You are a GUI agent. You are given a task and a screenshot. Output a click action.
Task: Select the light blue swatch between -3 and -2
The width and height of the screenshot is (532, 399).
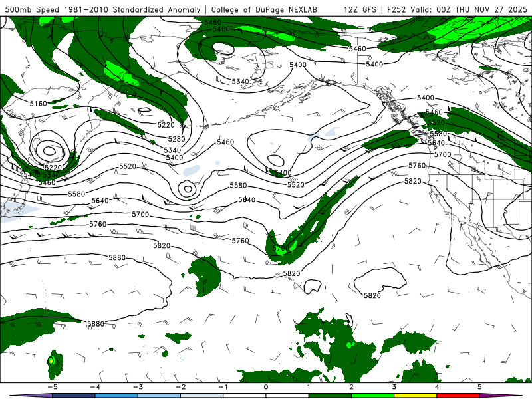coord(159,396)
